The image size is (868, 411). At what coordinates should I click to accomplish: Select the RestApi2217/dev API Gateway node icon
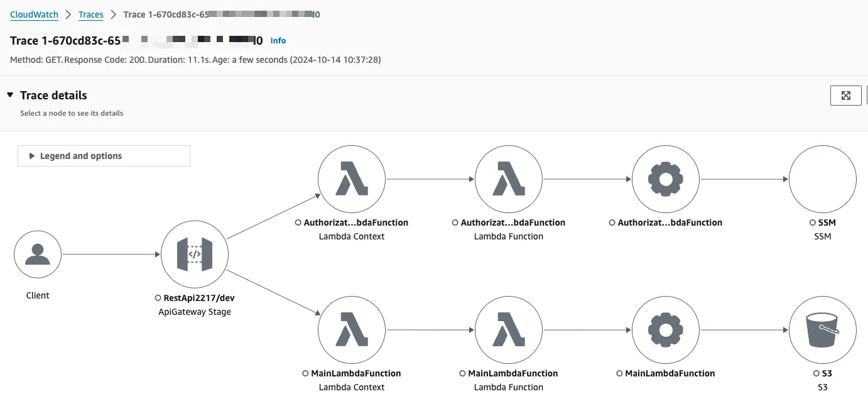point(195,255)
